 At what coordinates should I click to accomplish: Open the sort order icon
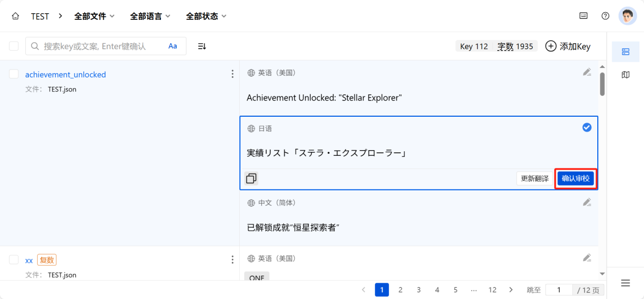click(202, 46)
